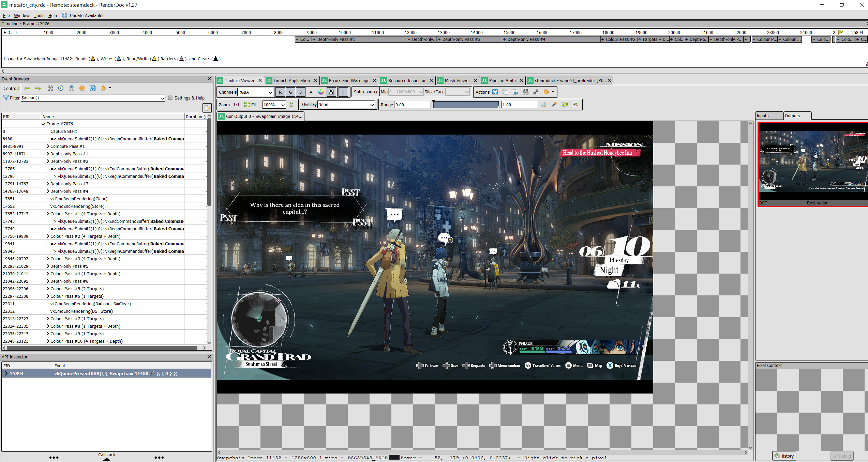Expand Compute Pass #1 tree row
This screenshot has width=868, height=462.
click(48, 147)
